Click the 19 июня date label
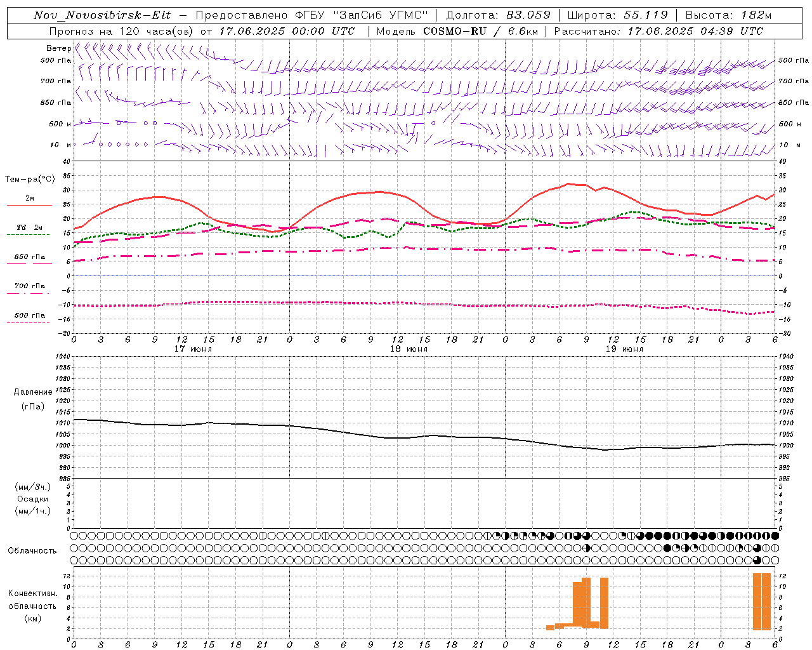 624,349
